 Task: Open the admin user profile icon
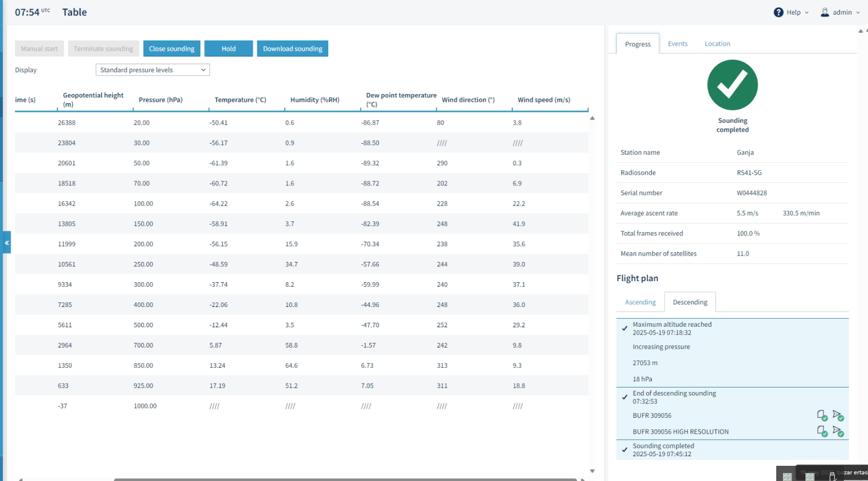[x=825, y=12]
